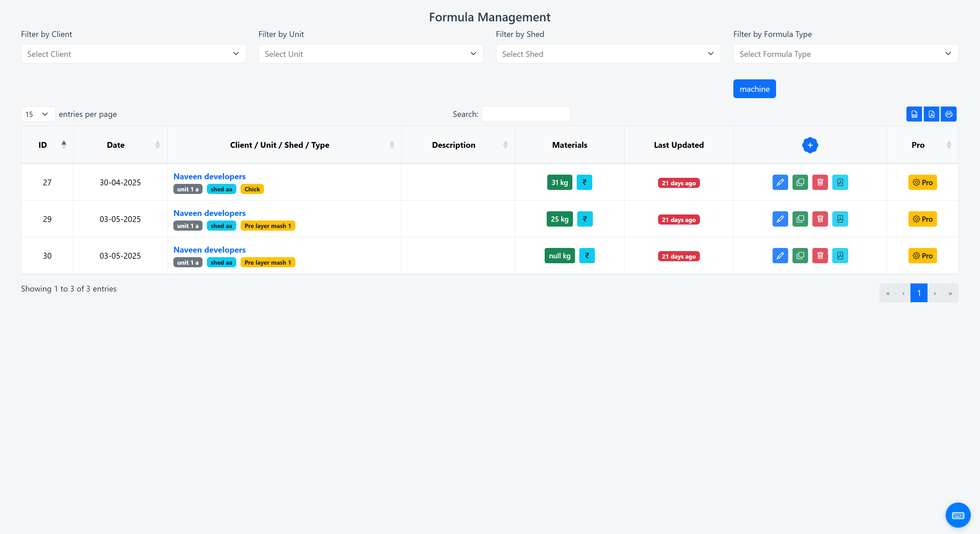This screenshot has width=980, height=534.
Task: Edit formula entry 27 with the pencil icon
Action: (x=780, y=182)
